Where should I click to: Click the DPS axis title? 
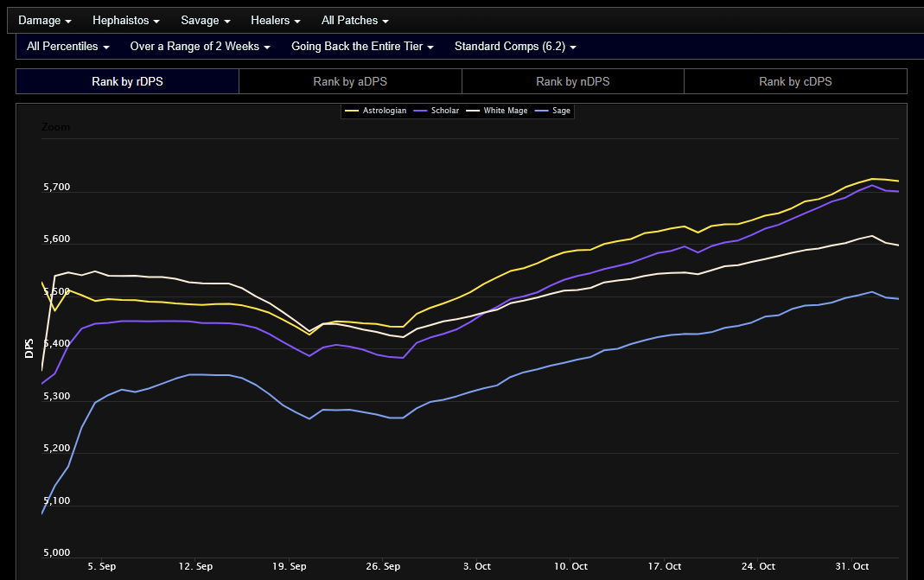point(29,348)
